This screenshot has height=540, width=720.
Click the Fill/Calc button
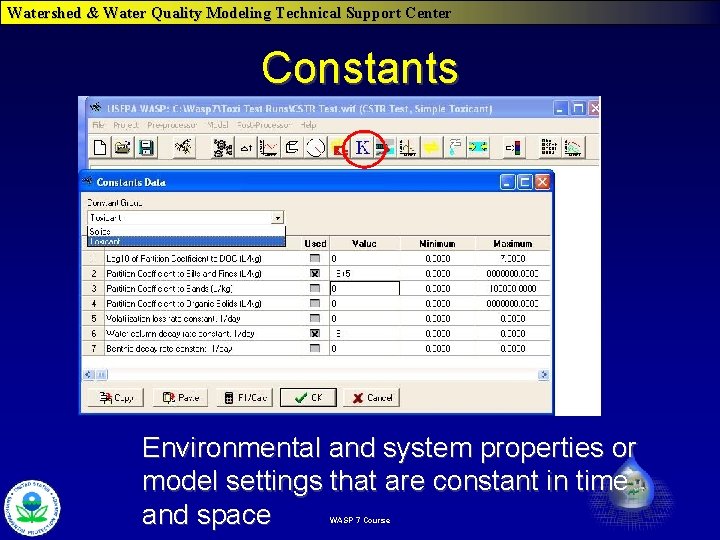(x=245, y=398)
